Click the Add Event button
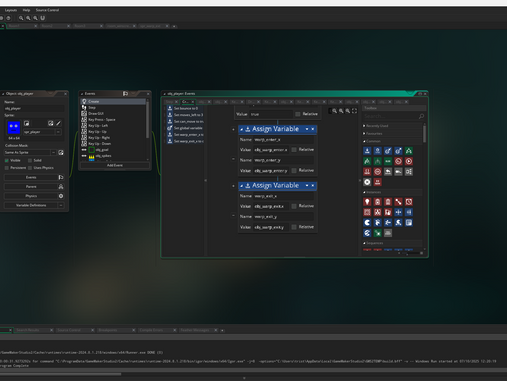This screenshot has width=507, height=381. pos(115,165)
